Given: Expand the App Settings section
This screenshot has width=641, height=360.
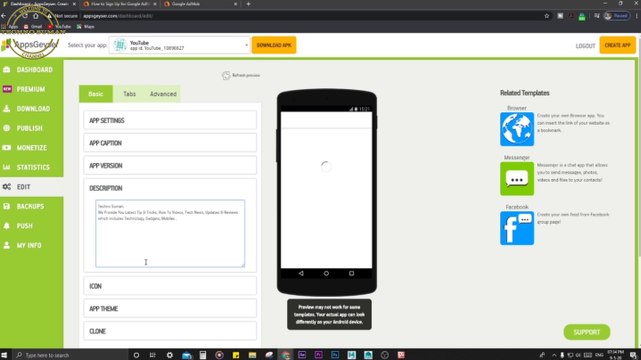Looking at the screenshot, I should [170, 121].
